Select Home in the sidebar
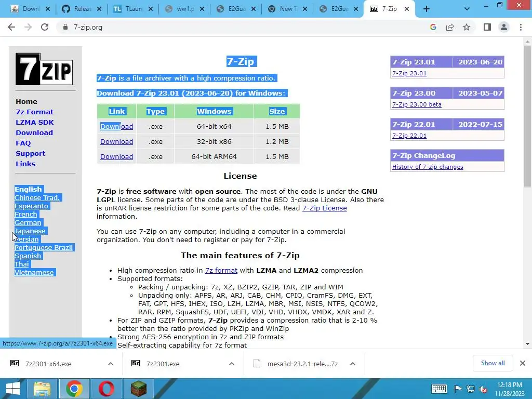 [26, 101]
